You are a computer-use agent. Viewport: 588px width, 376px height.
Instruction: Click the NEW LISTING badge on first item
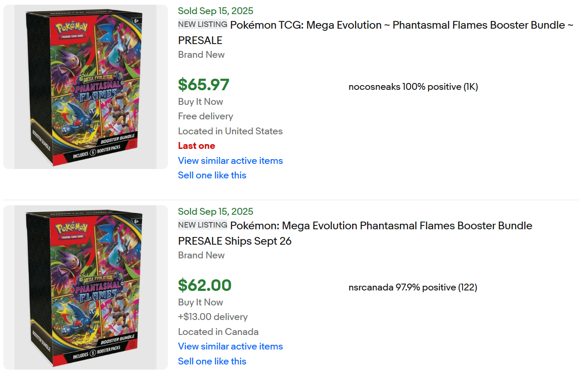203,24
